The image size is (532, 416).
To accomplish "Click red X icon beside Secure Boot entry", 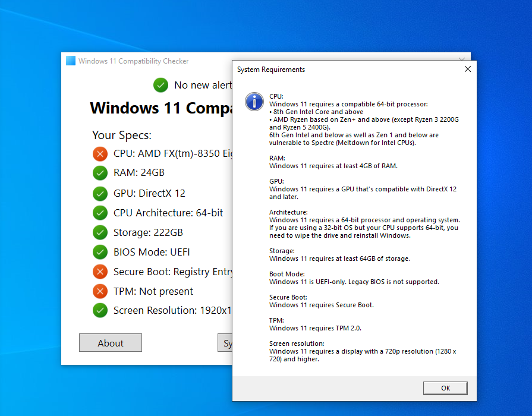I will tap(100, 272).
